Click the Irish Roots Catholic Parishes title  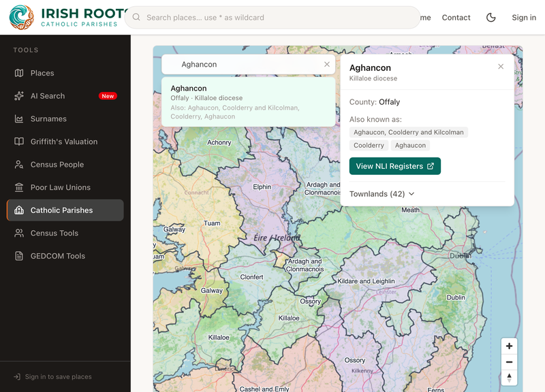[83, 18]
